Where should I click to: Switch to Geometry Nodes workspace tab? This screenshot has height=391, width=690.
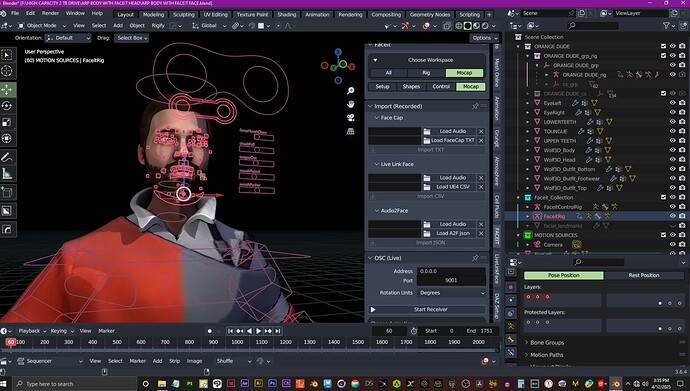[x=430, y=15]
